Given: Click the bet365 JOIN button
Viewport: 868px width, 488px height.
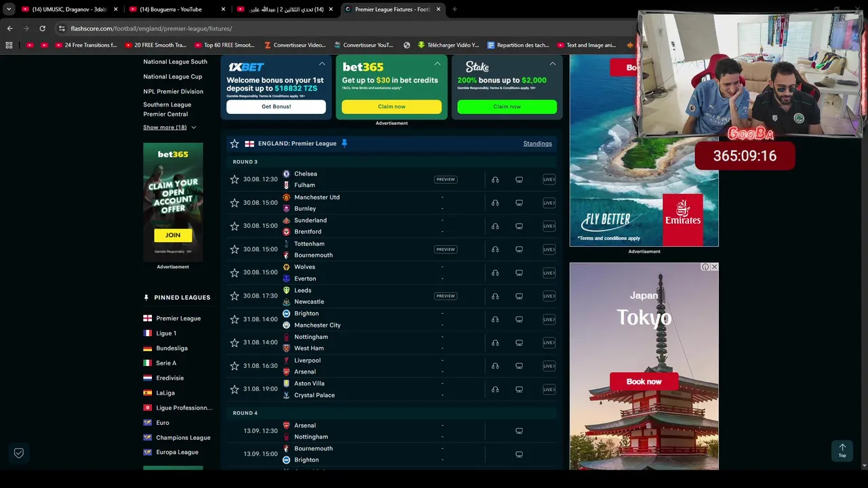Looking at the screenshot, I should click(173, 235).
